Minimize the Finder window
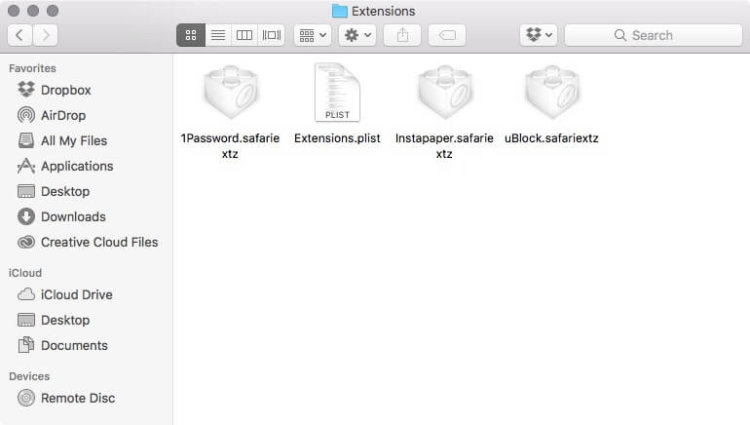The height and width of the screenshot is (425, 750). coord(33,11)
